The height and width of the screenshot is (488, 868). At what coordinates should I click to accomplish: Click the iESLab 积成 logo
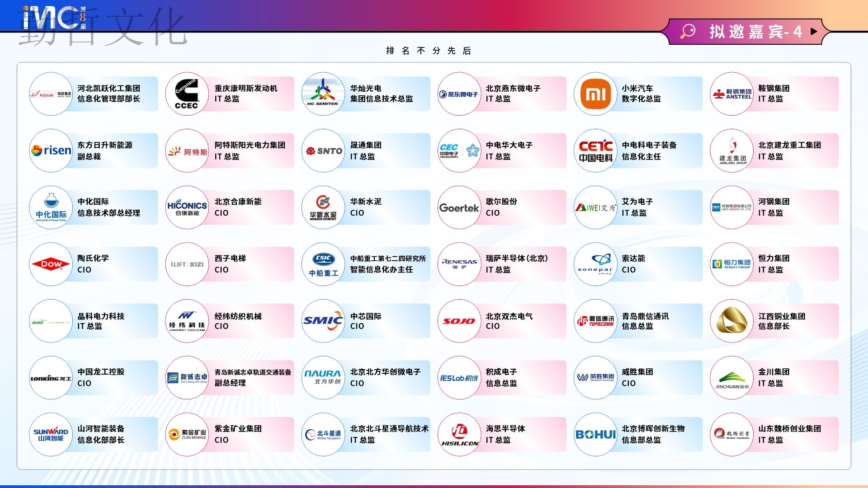tap(459, 378)
